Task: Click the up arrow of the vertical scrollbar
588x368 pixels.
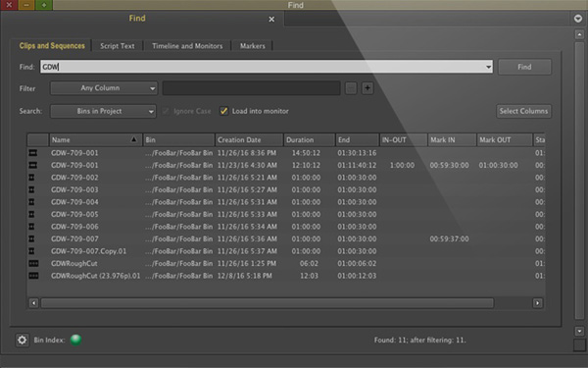Action: pos(579,34)
